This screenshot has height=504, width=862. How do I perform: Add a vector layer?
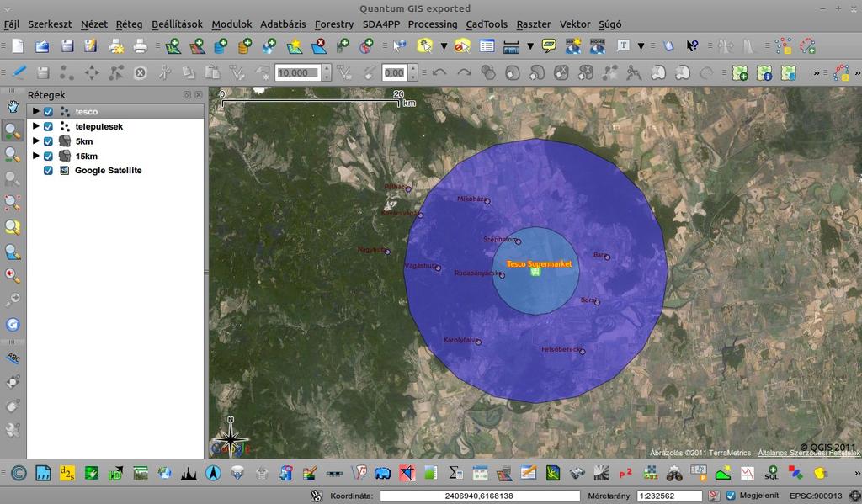pos(173,46)
